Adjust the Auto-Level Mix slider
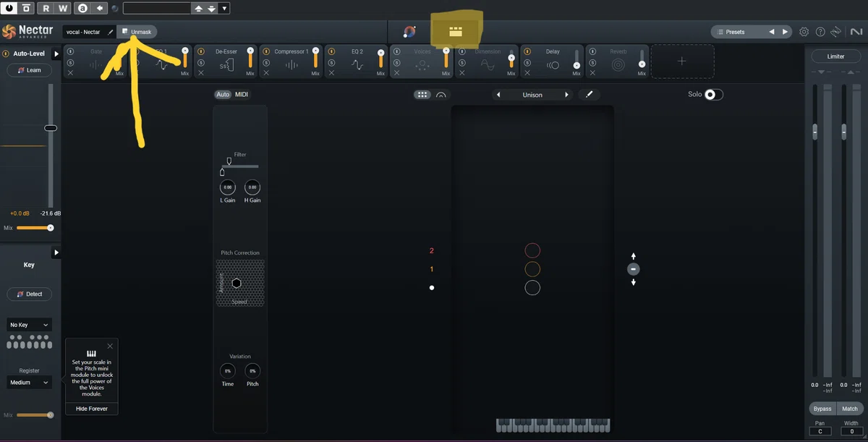 click(x=35, y=228)
